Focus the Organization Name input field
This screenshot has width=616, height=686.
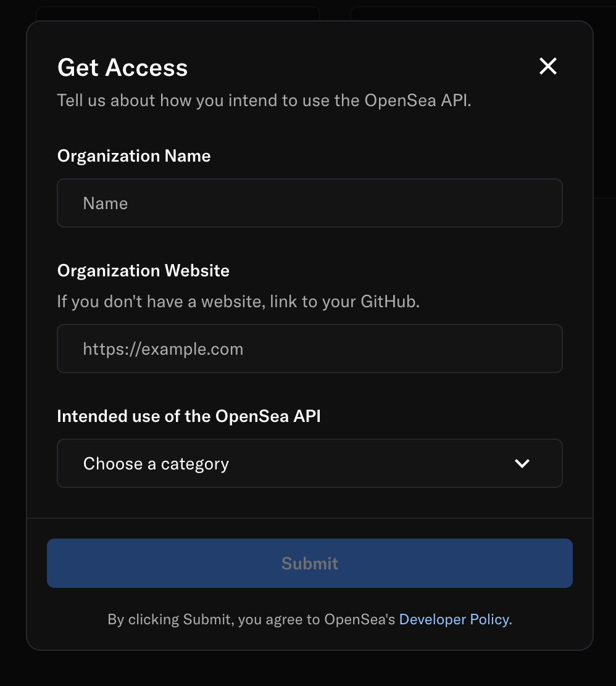tap(309, 203)
